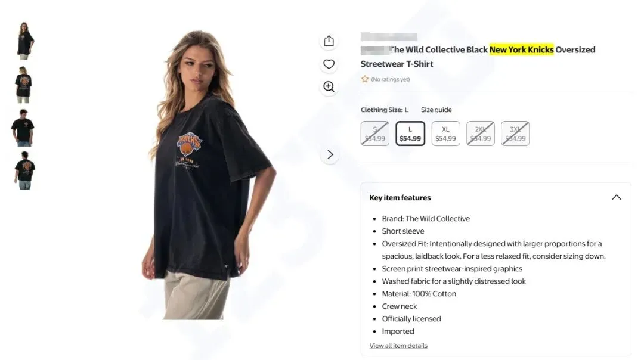Open image zoom with magnifier icon
The image size is (644, 360).
(x=329, y=86)
